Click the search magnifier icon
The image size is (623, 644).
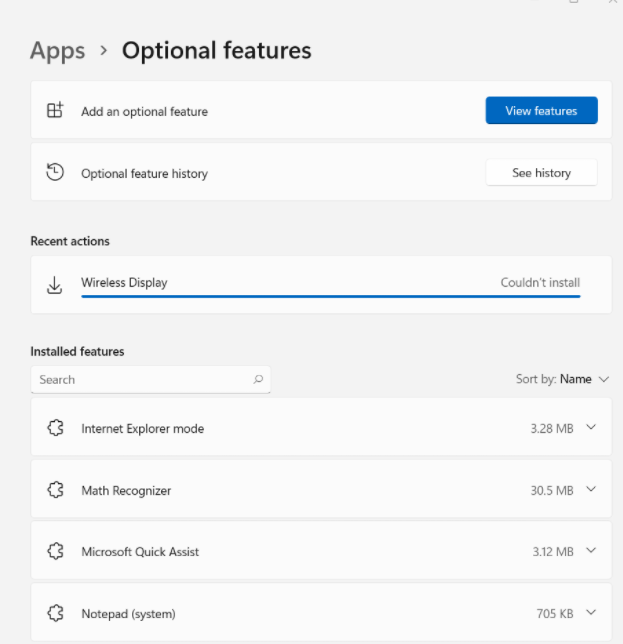point(258,380)
